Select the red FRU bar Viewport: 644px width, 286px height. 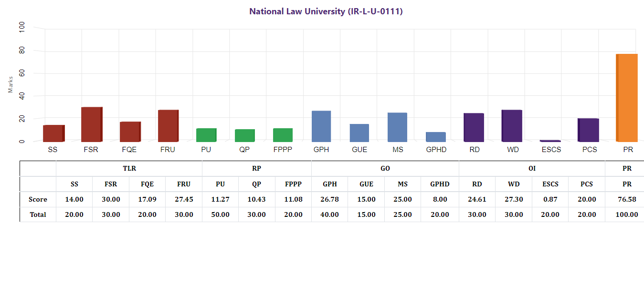(168, 126)
